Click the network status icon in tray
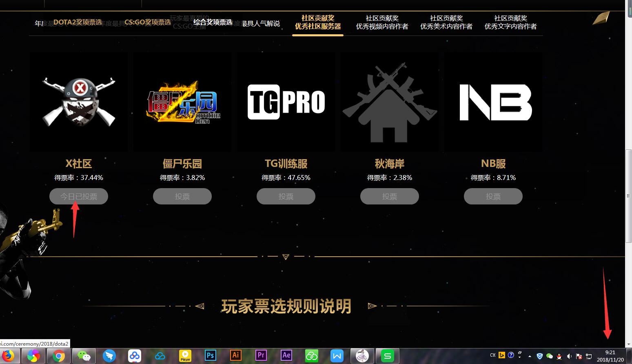Image resolution: width=632 pixels, height=364 pixels. [x=589, y=356]
